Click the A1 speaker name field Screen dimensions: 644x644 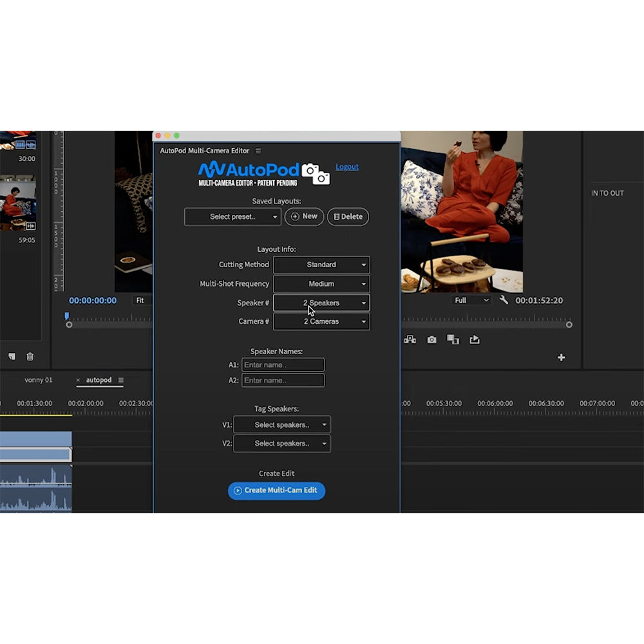pos(283,365)
